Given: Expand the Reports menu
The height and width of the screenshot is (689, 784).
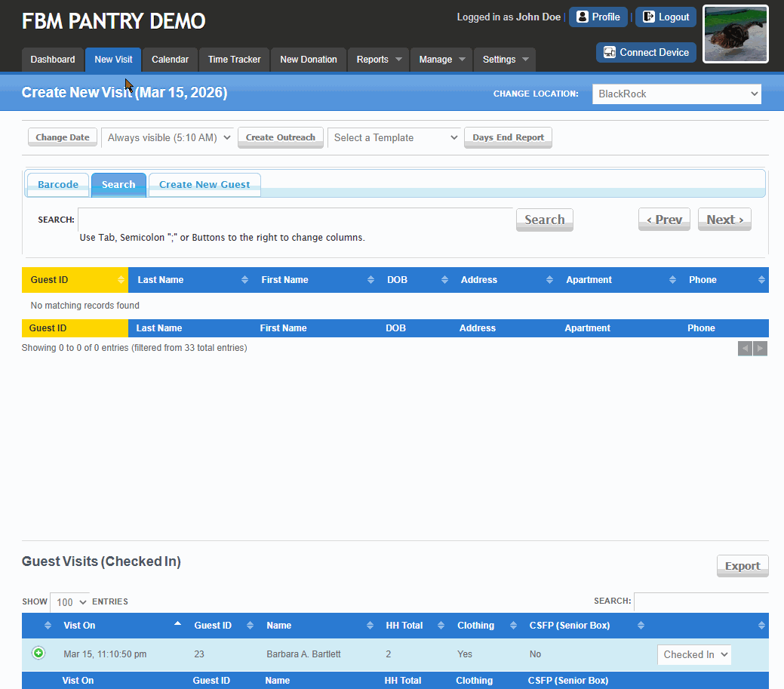Looking at the screenshot, I should [378, 60].
